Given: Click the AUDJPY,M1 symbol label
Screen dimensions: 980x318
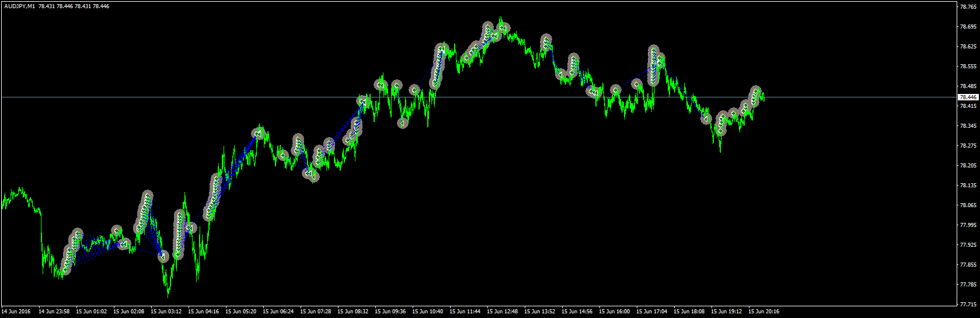Looking at the screenshot, I should [20, 6].
